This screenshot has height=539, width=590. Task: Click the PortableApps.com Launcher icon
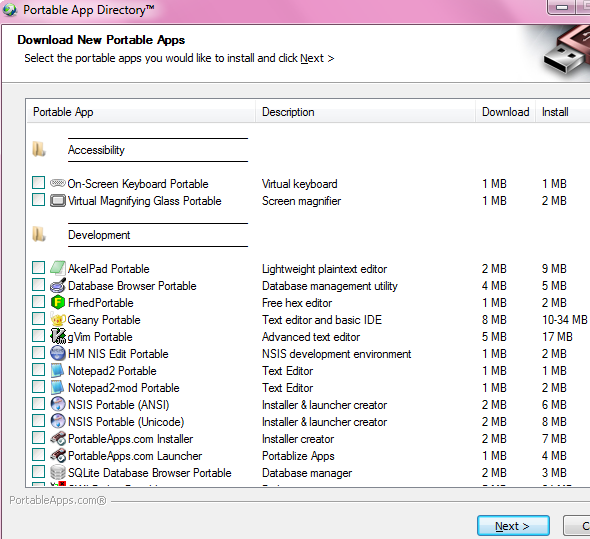(58, 455)
